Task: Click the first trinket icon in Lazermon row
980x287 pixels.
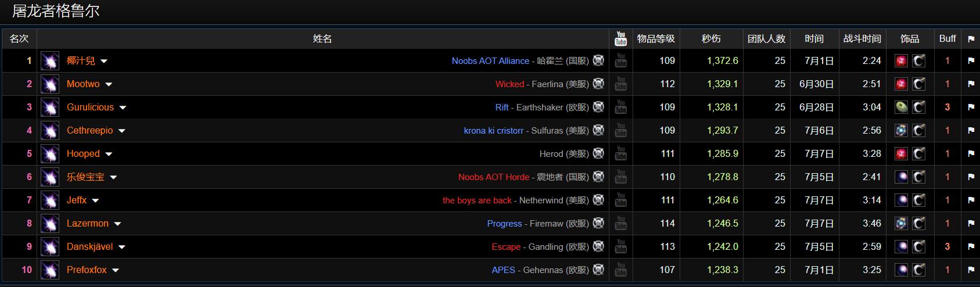Action: pyautogui.click(x=901, y=224)
